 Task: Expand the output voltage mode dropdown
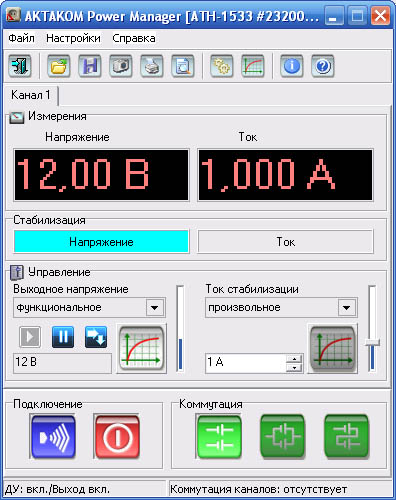pyautogui.click(x=155, y=307)
